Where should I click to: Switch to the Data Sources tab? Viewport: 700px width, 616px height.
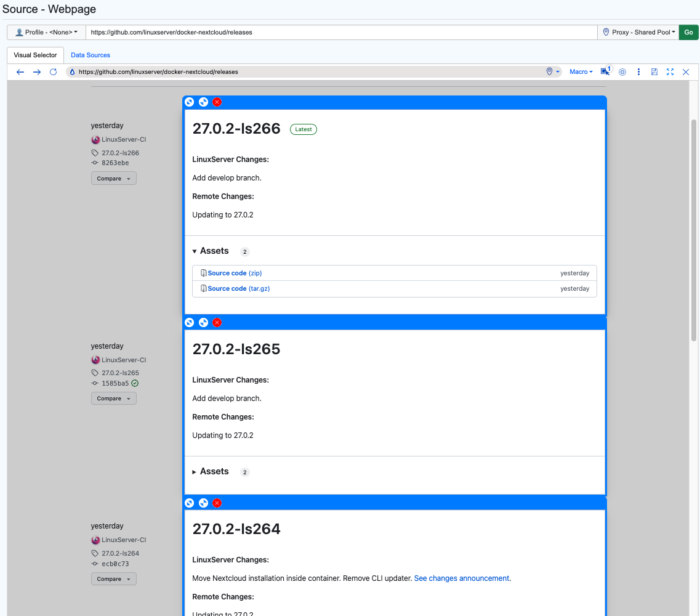pos(90,55)
